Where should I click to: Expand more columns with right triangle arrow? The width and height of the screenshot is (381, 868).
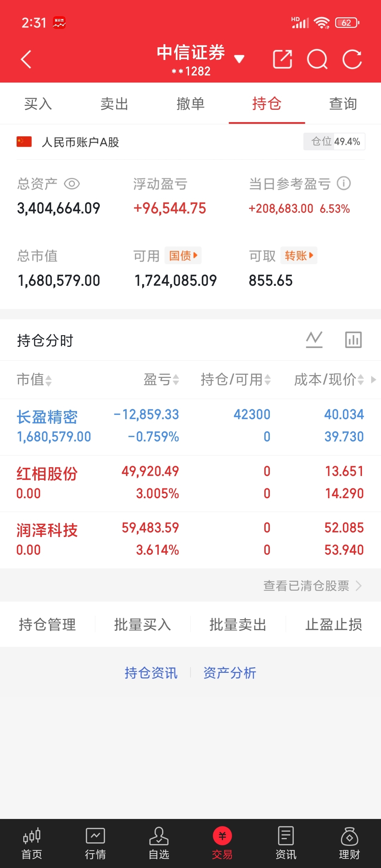coord(374,380)
